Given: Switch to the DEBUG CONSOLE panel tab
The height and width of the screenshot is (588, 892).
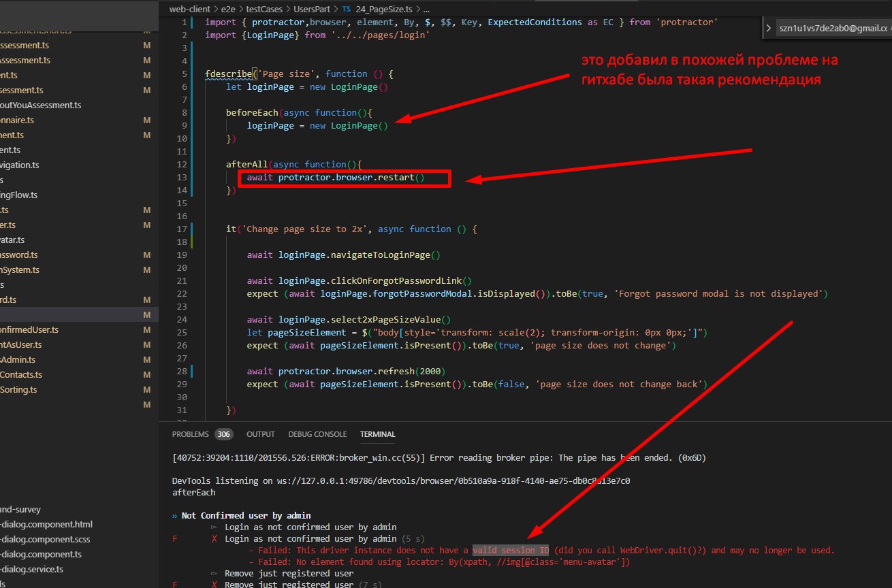Looking at the screenshot, I should [317, 434].
